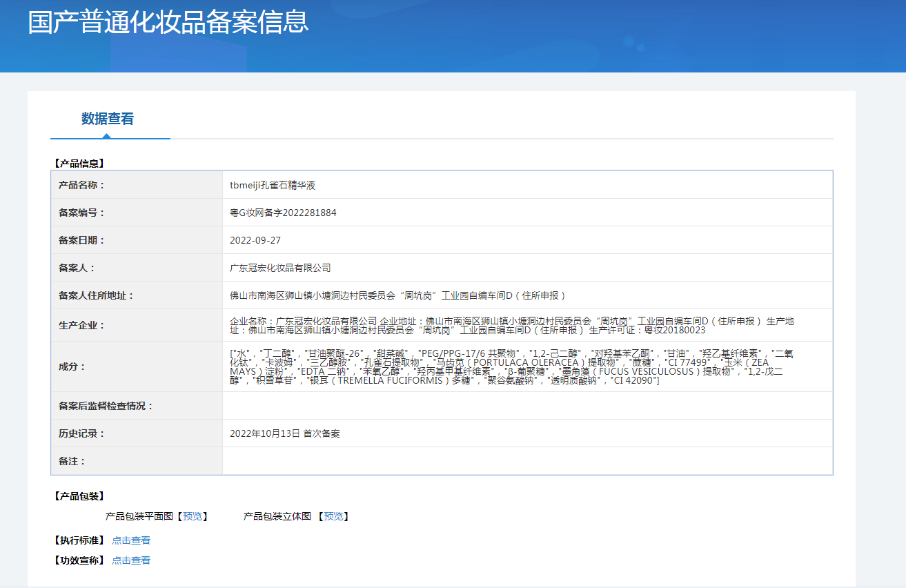Click the filer name 广东冠宏化妆品有限公司
Screen dimensions: 906x588
[280, 268]
